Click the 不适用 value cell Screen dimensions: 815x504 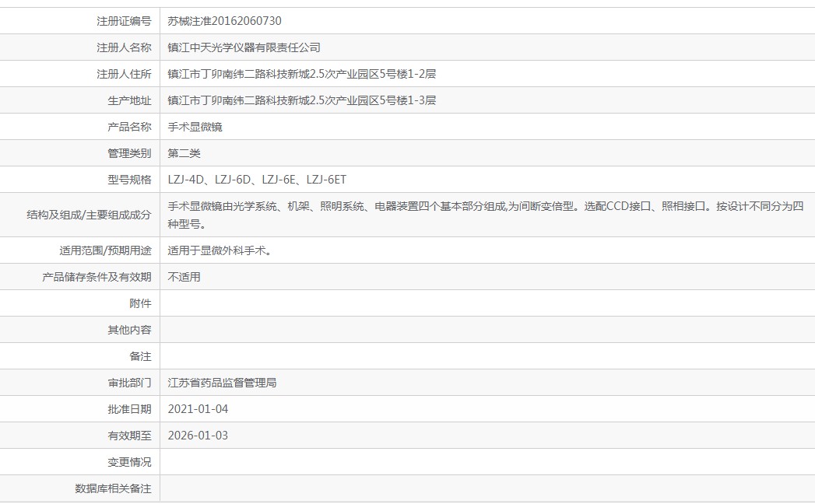184,276
